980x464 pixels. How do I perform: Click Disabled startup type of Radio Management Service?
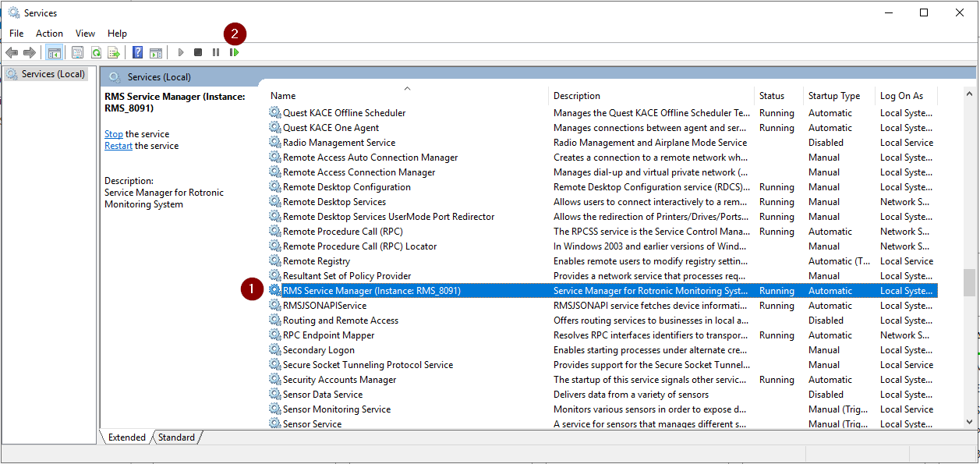coord(826,143)
